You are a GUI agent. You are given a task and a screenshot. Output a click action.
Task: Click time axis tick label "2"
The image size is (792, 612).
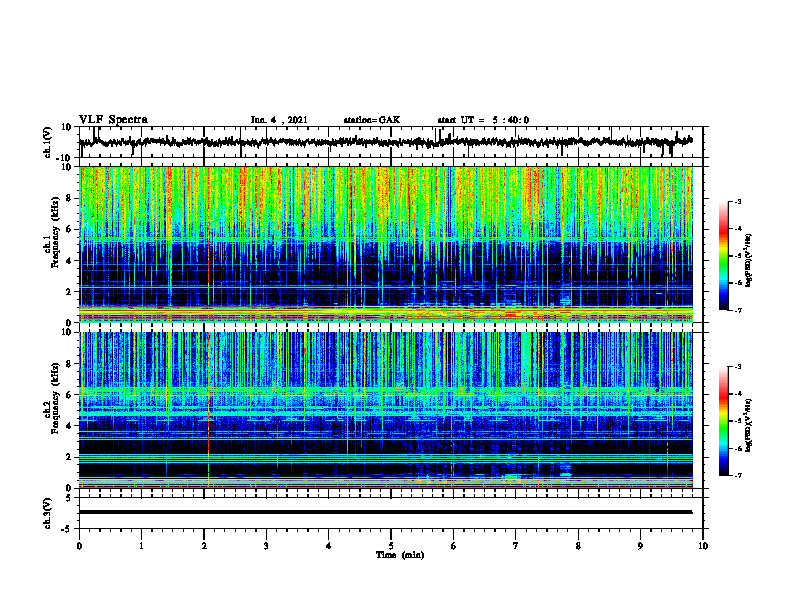(204, 546)
